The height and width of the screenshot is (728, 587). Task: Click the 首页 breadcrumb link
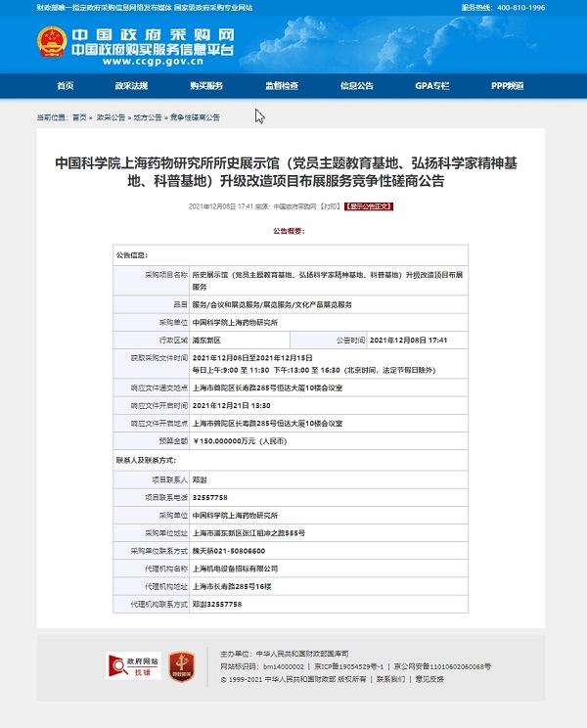pos(79,117)
